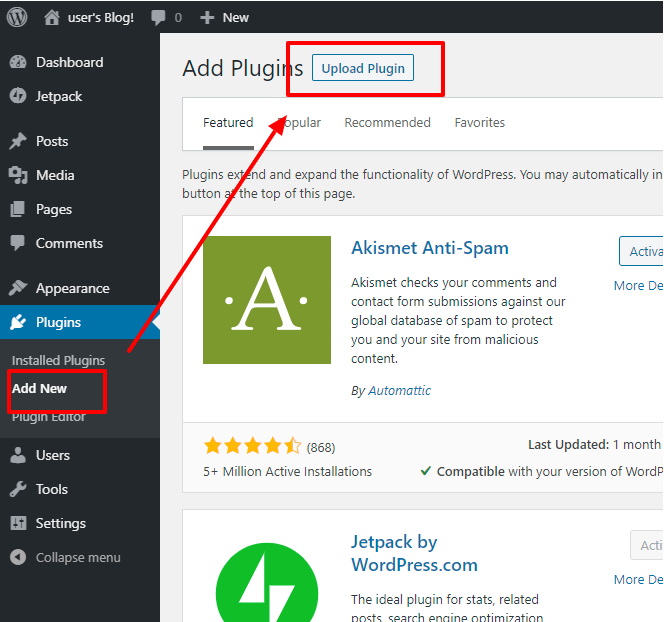Click the Automattic author link
The width and height of the screenshot is (664, 622).
(399, 390)
